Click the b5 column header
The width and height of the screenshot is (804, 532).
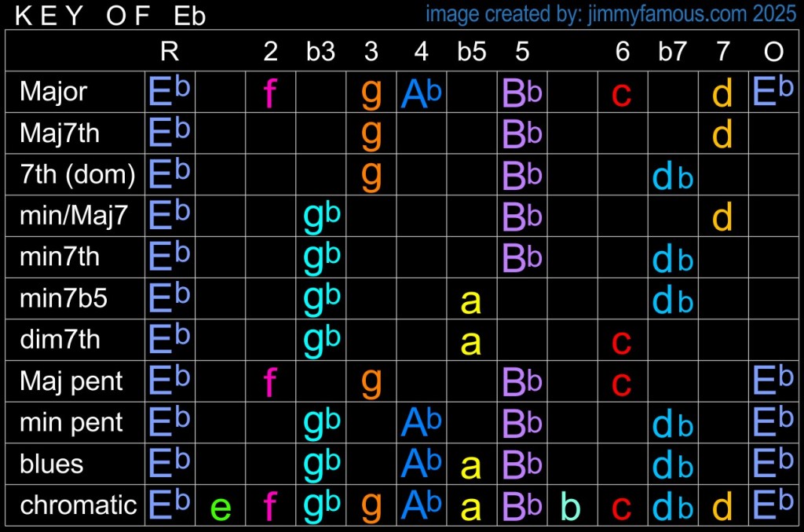pyautogui.click(x=472, y=52)
